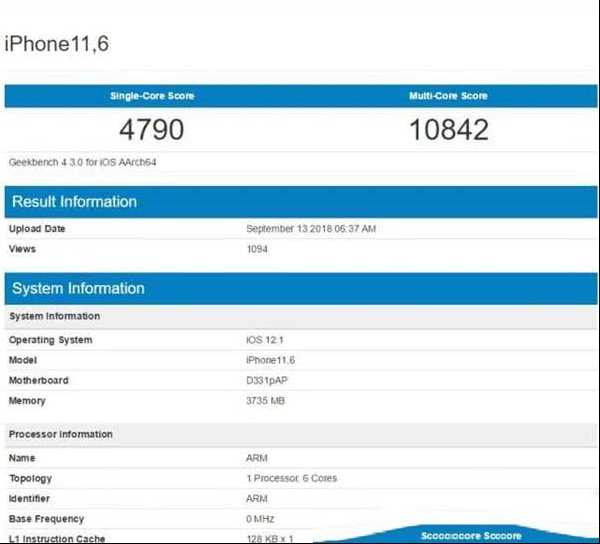Select the ARM value in the Identifier row

pos(257,499)
